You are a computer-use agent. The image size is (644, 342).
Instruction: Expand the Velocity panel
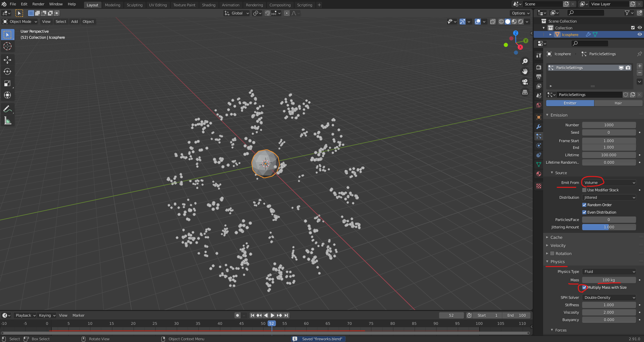pos(558,246)
